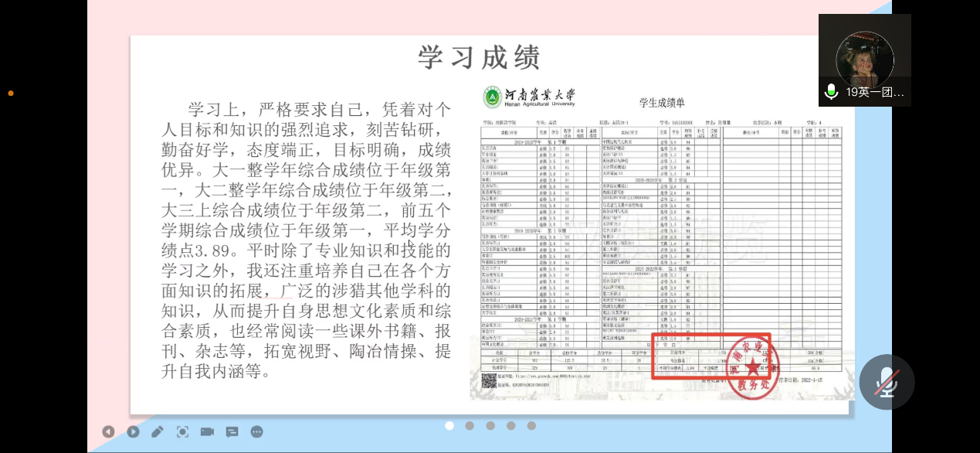
Task: Unmute using the crossed microphone button
Action: tap(887, 382)
